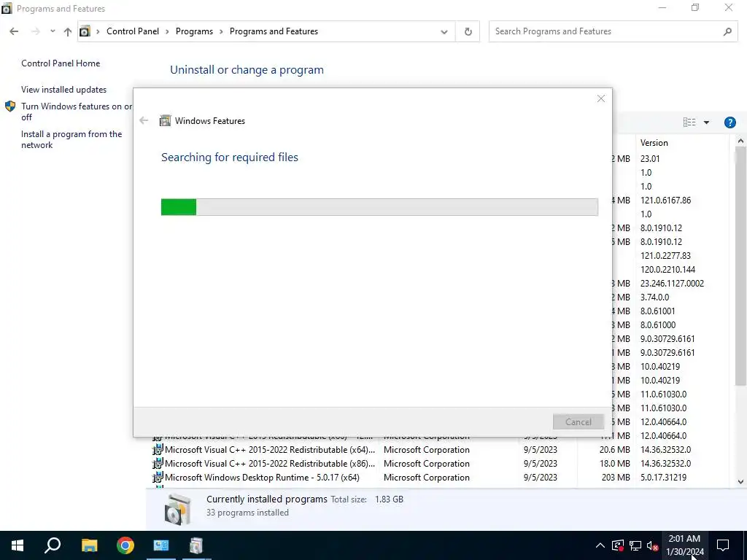
Task: Click the Cancel button in dialog
Action: [578, 422]
